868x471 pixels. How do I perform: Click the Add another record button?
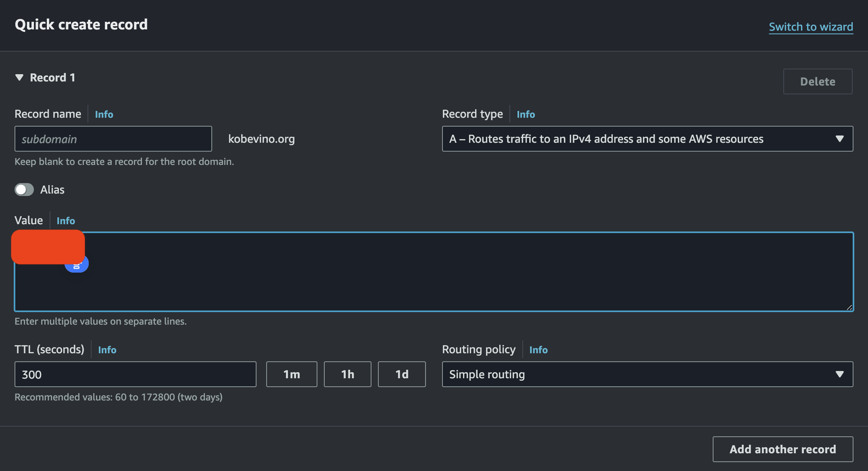pos(782,449)
